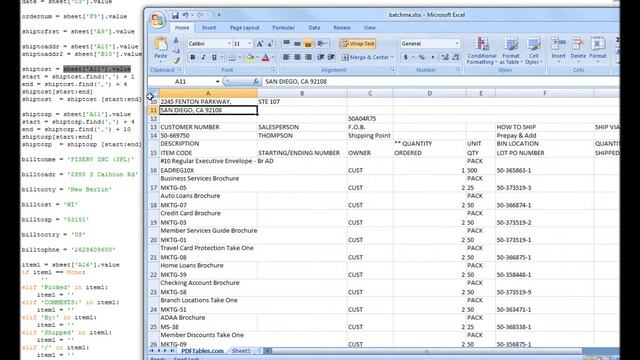The image size is (640, 360).
Task: Click the Insert Function fx button
Action: (256, 82)
